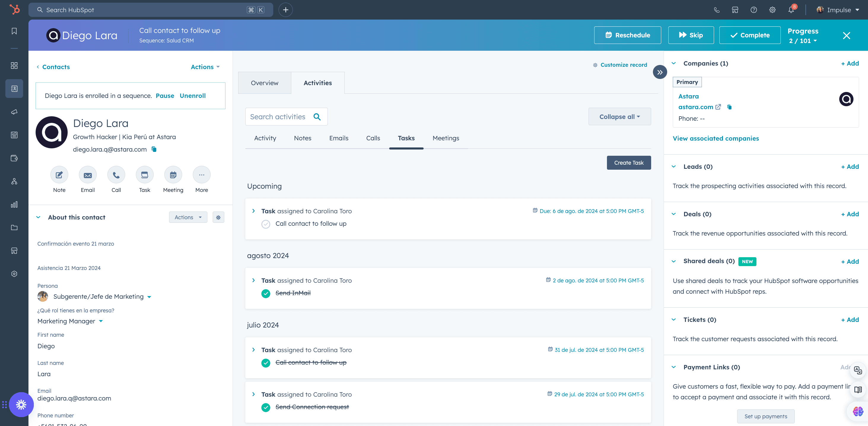This screenshot has height=426, width=868.
Task: Click the plus quick-create button
Action: 285,10
